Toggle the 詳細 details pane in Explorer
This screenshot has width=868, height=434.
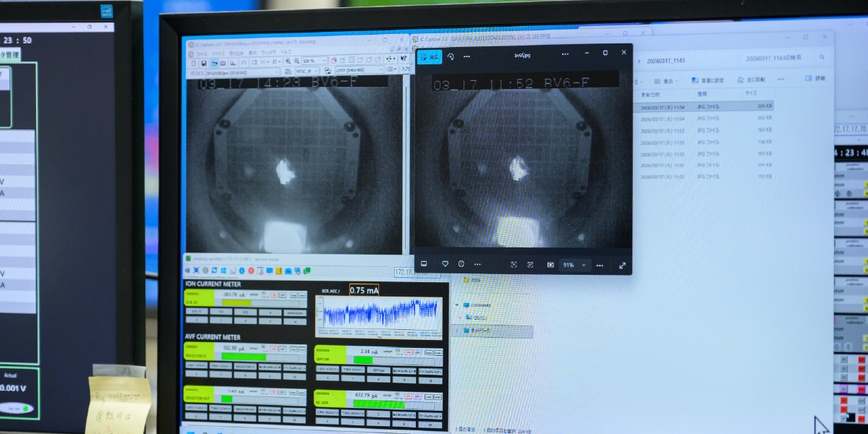[x=815, y=79]
